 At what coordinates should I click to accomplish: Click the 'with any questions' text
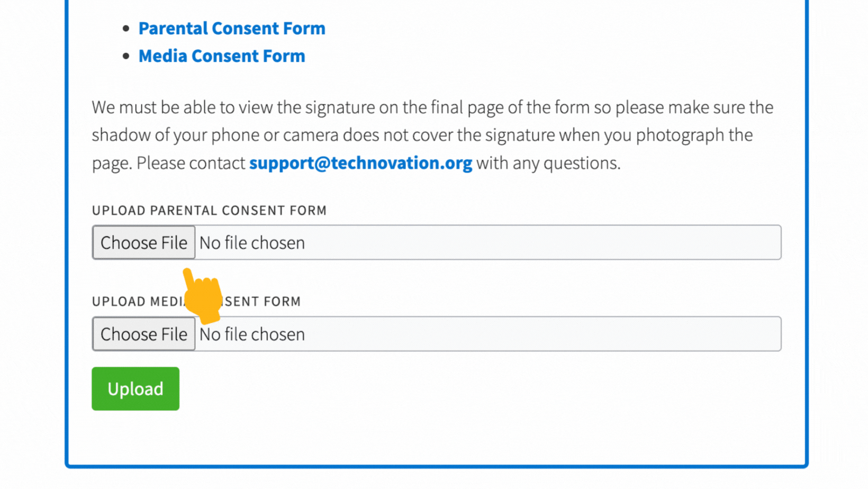click(x=548, y=163)
